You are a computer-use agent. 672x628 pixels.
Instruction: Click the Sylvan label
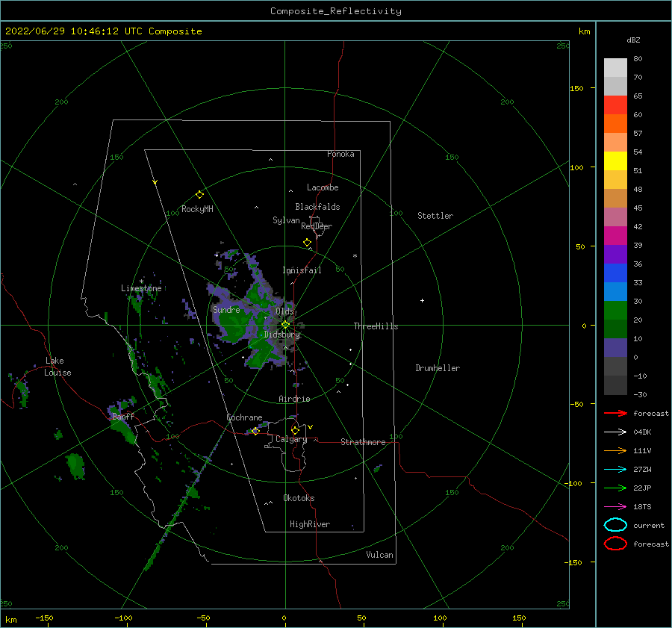[x=286, y=221]
